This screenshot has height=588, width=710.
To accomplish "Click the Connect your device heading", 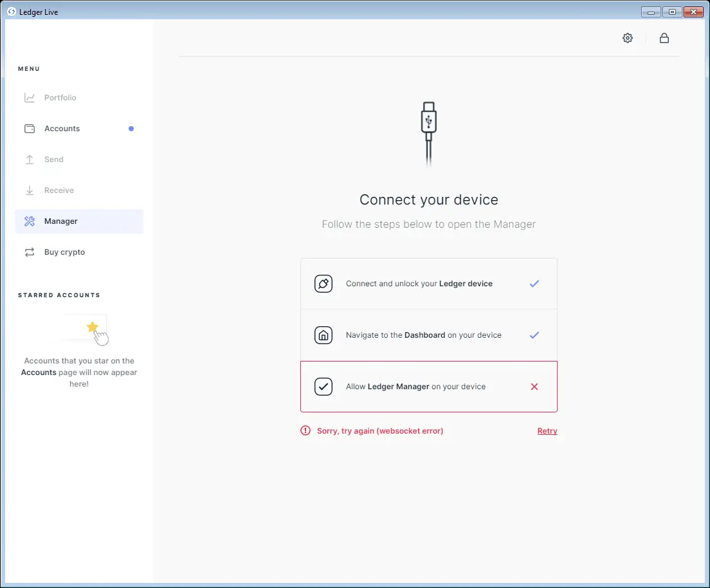I will coord(429,200).
